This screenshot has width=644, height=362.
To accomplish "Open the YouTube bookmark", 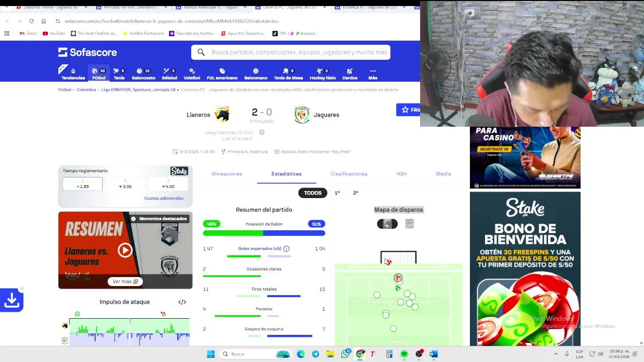I will [x=54, y=33].
